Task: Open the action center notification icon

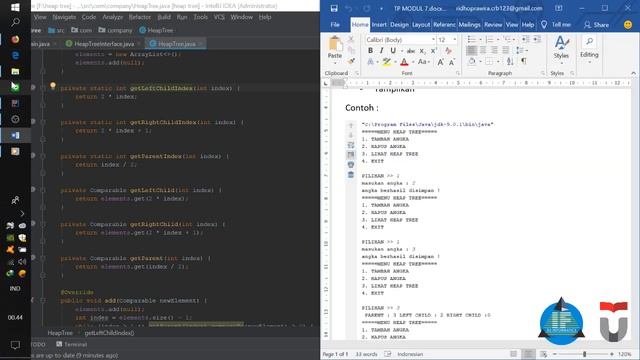Action: pos(15,345)
